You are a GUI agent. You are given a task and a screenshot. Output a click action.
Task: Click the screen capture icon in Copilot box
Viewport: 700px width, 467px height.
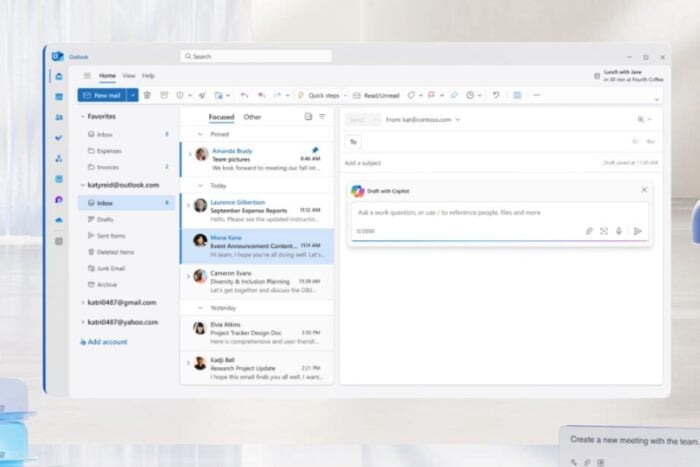coord(604,231)
